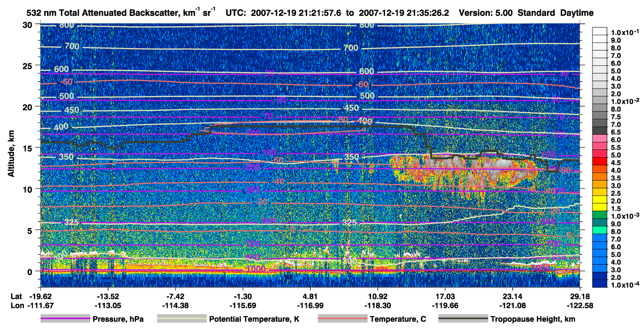Screen dimensions: 644x330
Task: Click the 'Temperature, C' legend label
Action: click(398, 319)
